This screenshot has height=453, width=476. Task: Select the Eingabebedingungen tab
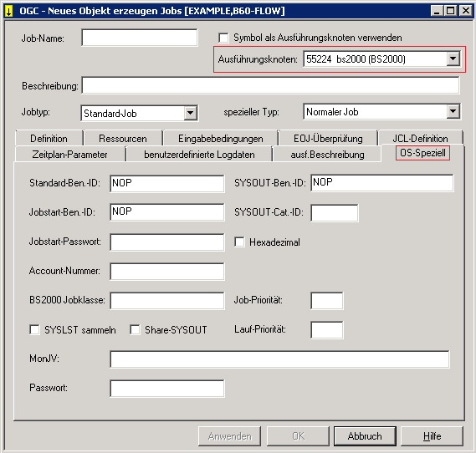[x=221, y=139]
